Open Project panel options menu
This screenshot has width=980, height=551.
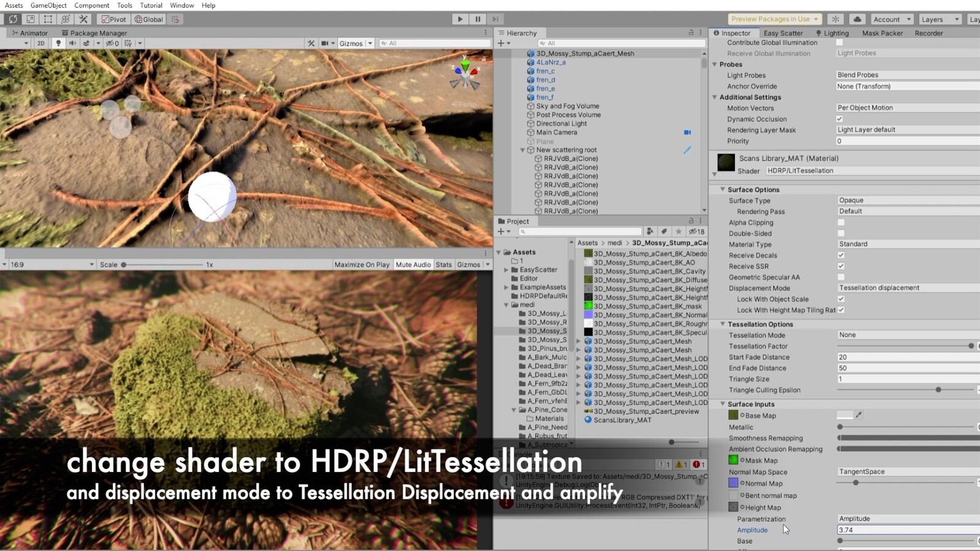(701, 221)
